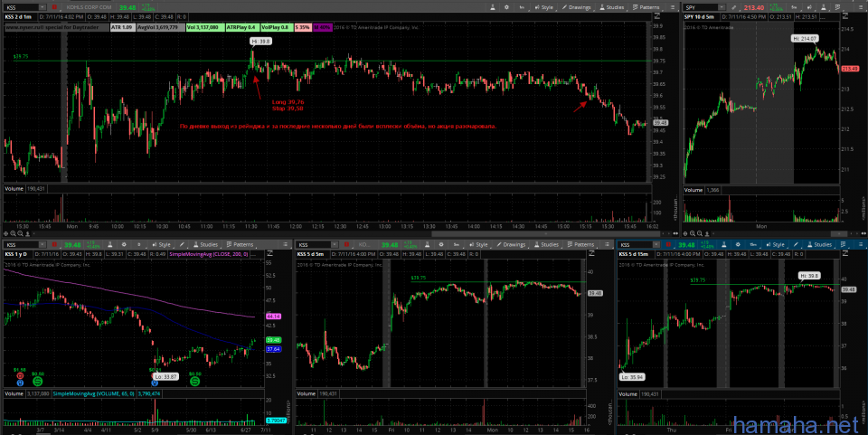Open the Style button in KSS 15m chart

[x=776, y=244]
